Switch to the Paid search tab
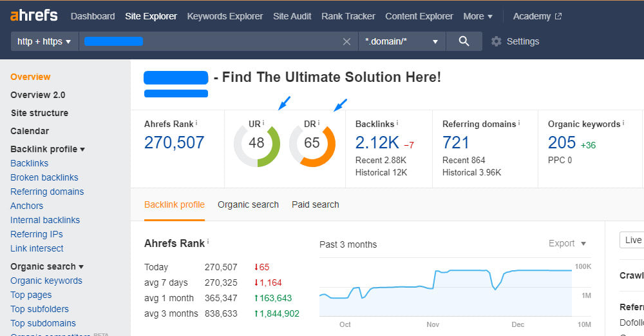 coord(315,204)
